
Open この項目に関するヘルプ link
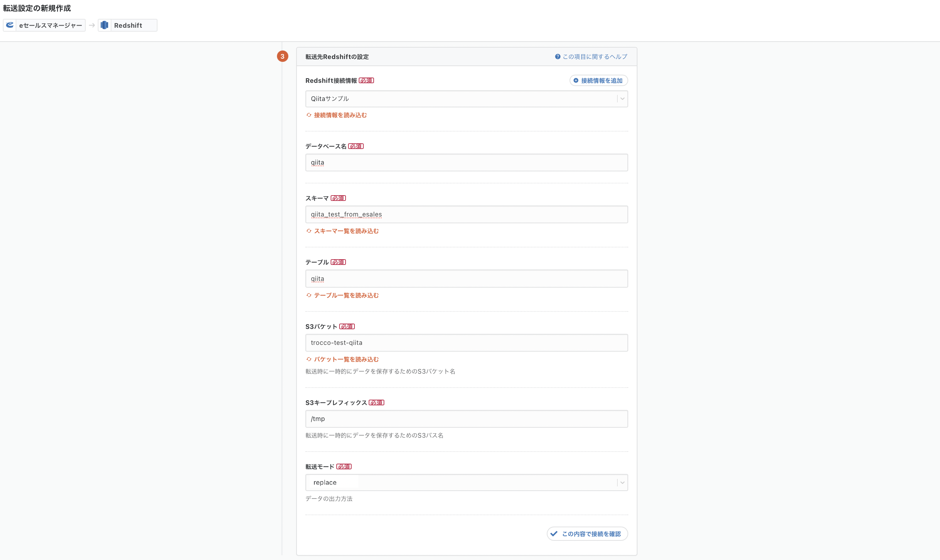[591, 57]
